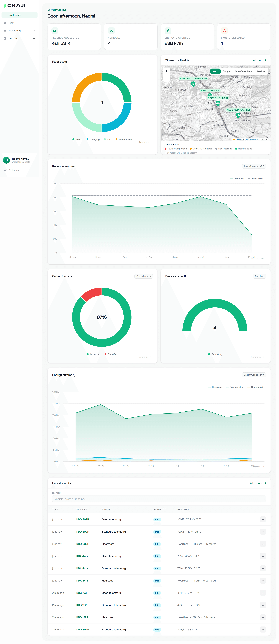Screen dimensions: 279x644
Task: Collapse the sidebar
Action: pos(11,170)
